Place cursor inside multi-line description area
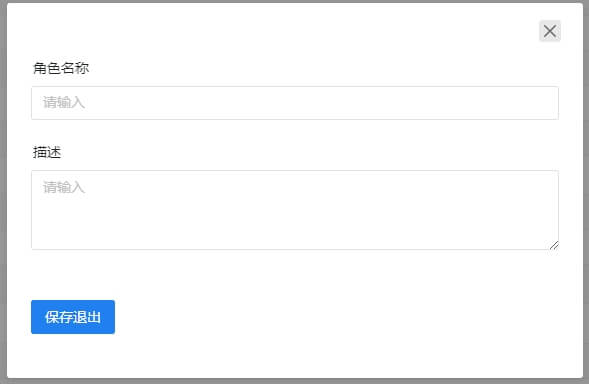The image size is (589, 384). coord(295,210)
